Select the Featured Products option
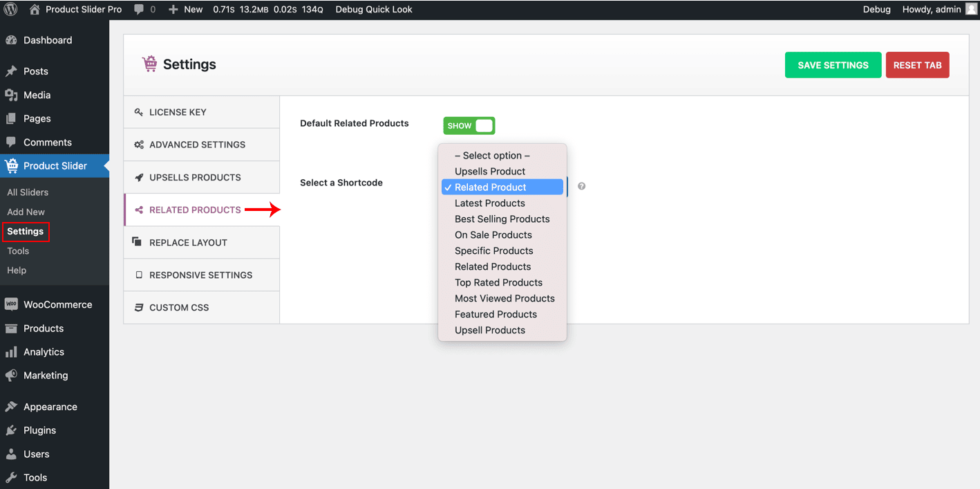Viewport: 980px width, 489px height. tap(496, 315)
